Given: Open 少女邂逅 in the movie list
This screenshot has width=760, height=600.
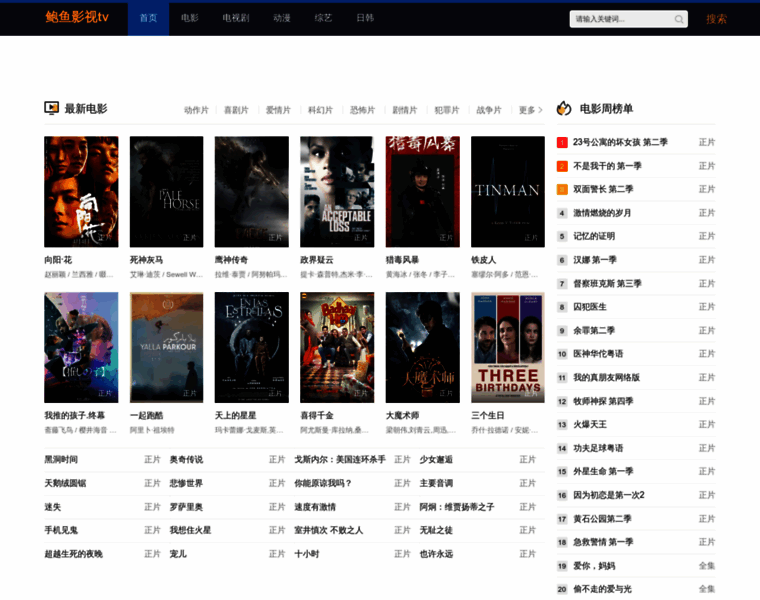Looking at the screenshot, I should pos(436,459).
